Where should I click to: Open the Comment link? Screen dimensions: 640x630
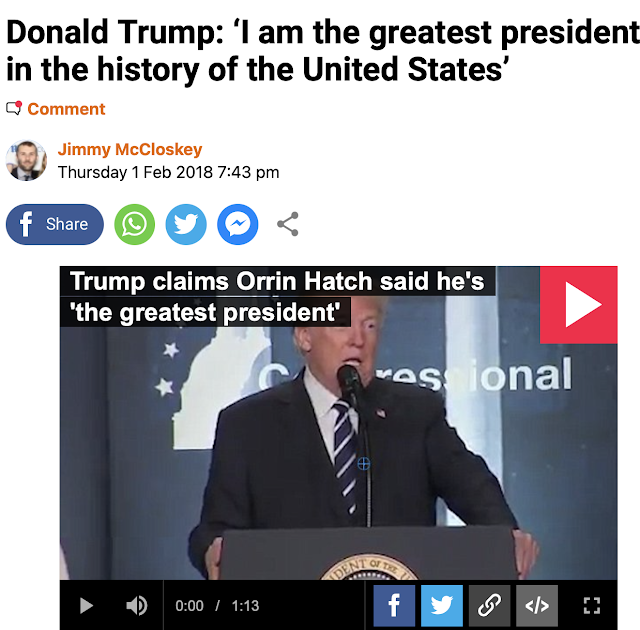[66, 109]
